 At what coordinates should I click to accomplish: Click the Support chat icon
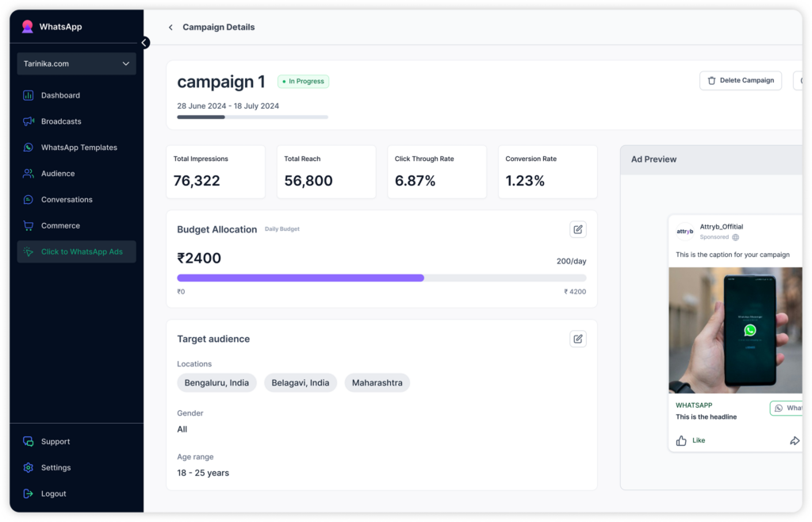coord(29,441)
